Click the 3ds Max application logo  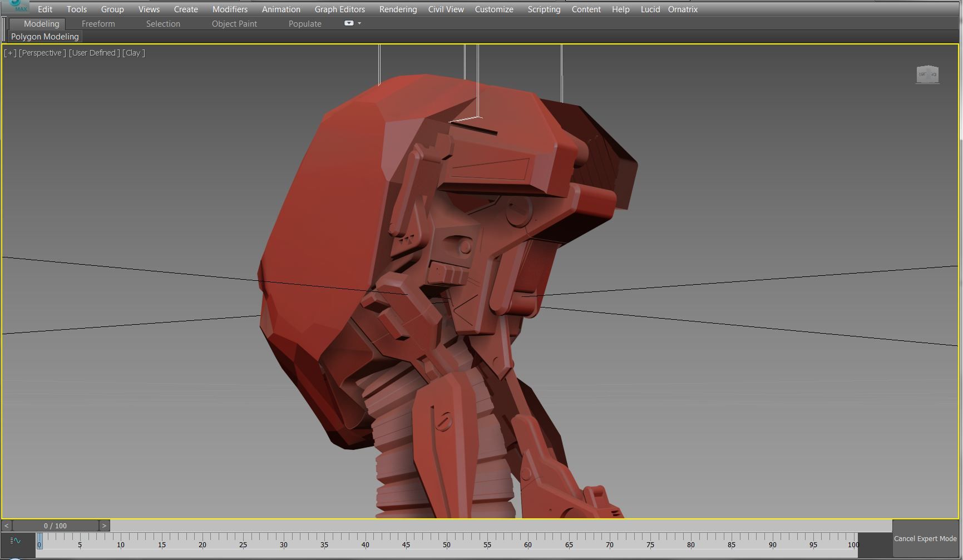pyautogui.click(x=17, y=6)
